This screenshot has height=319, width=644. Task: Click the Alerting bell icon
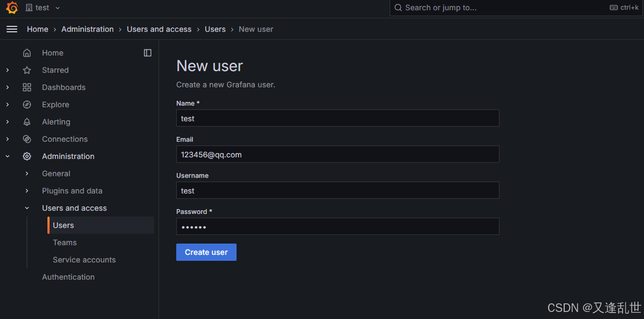[27, 122]
